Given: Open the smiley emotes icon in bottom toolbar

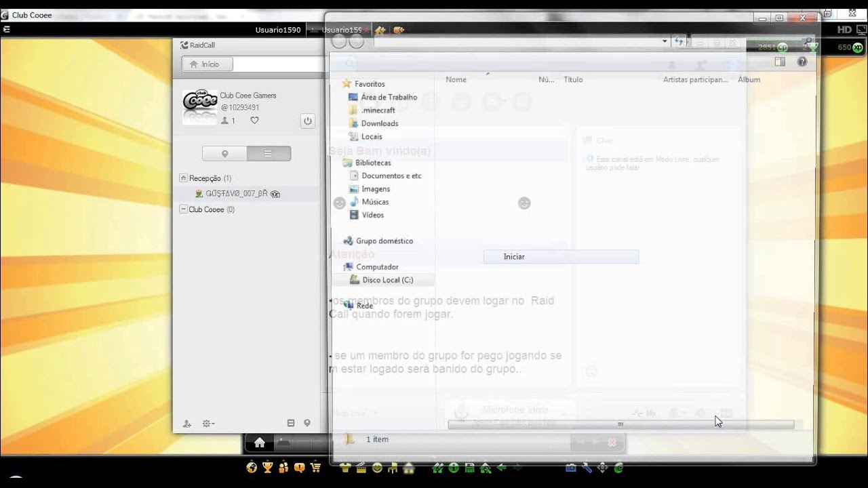Looking at the screenshot, I should click(x=377, y=467).
